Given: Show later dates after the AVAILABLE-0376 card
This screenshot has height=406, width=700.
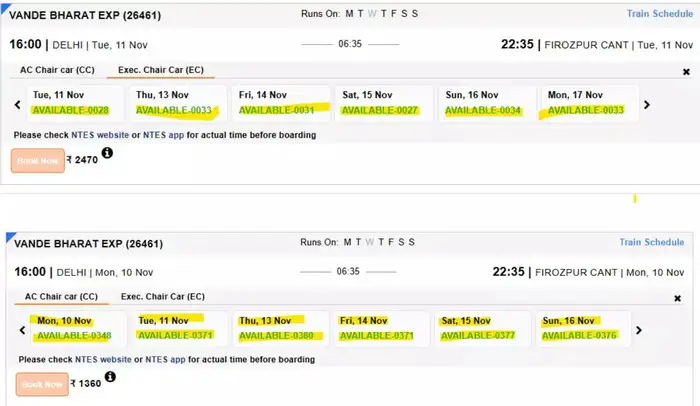Looking at the screenshot, I should (x=639, y=329).
